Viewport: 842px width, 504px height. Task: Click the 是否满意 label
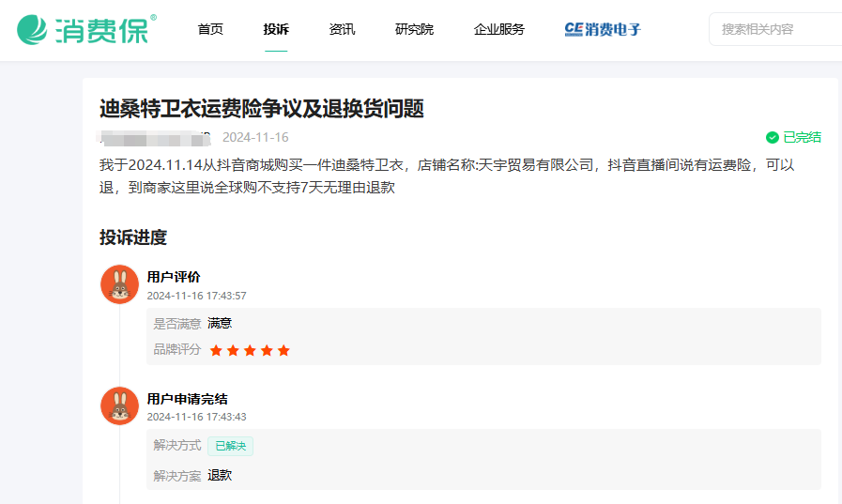[x=177, y=324]
